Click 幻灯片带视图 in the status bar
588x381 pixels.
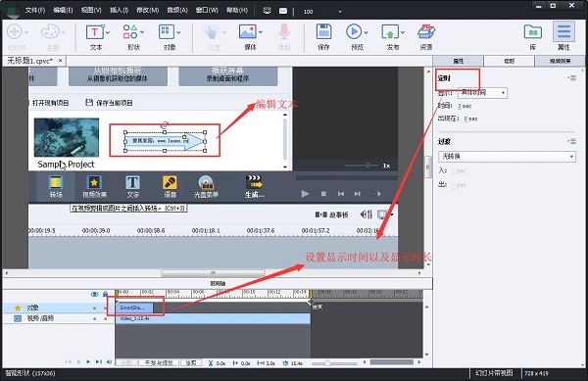coord(494,373)
